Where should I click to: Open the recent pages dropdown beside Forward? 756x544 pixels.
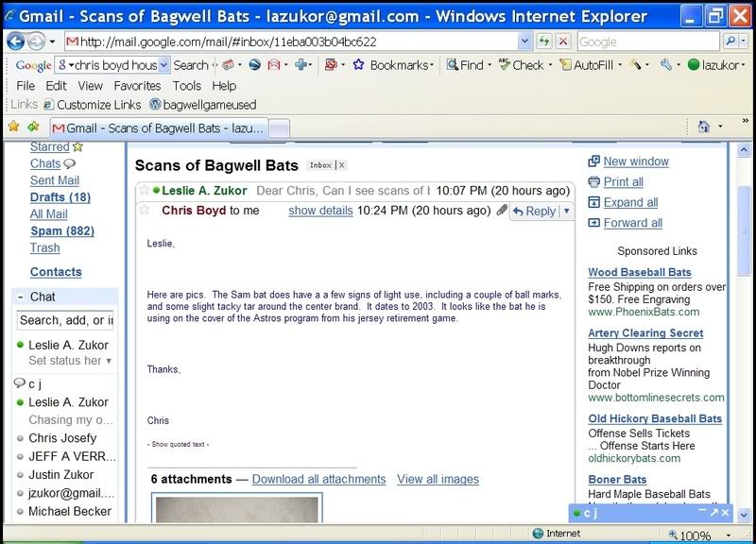click(x=52, y=42)
